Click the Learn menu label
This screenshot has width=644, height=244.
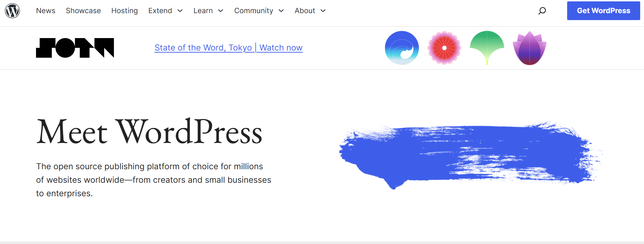point(203,11)
